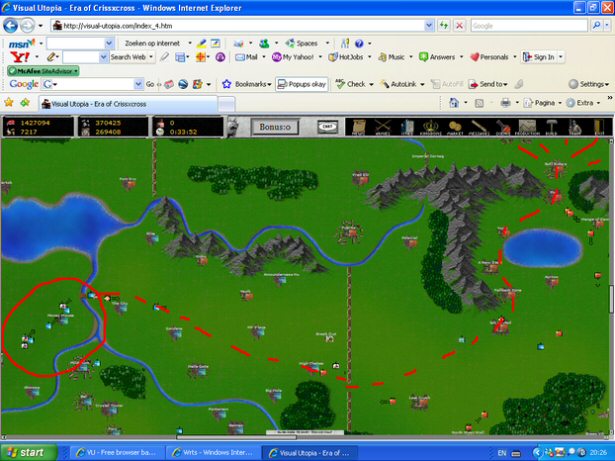This screenshot has width=615, height=461.
Task: Click the Google toolbar search field
Action: (92, 84)
